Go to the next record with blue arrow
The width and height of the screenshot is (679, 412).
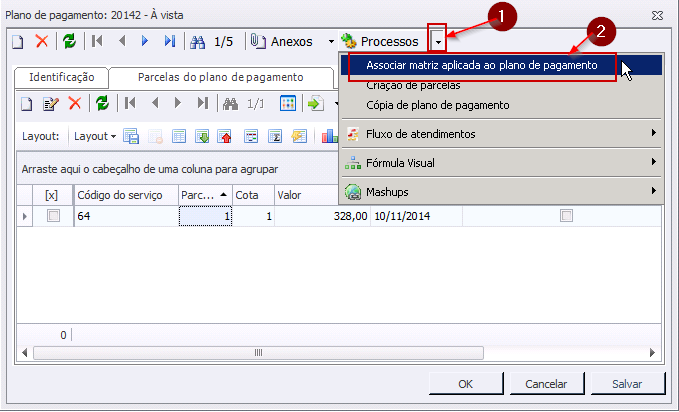point(145,41)
